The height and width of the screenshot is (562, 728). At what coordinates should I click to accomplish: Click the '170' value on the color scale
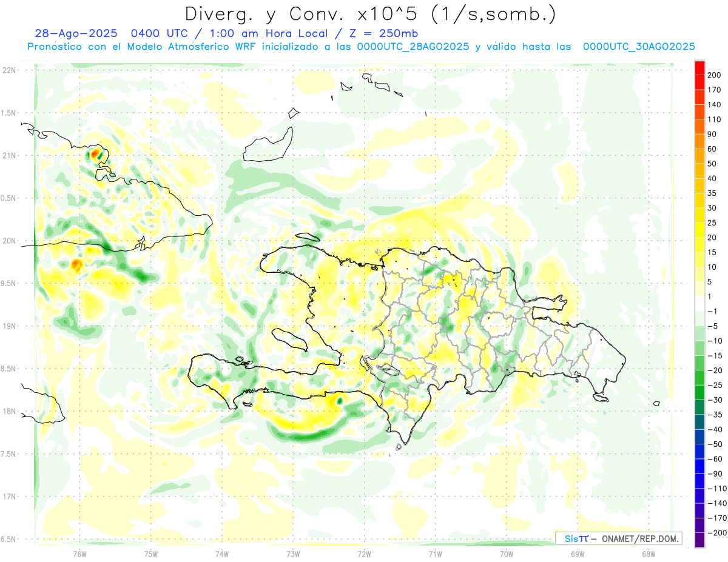(714, 90)
